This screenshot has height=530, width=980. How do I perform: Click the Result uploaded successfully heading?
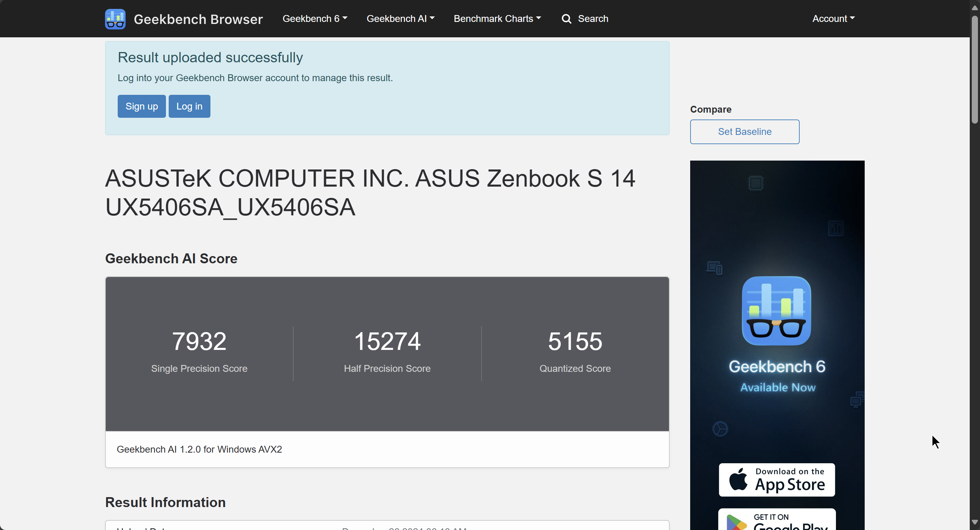(210, 58)
